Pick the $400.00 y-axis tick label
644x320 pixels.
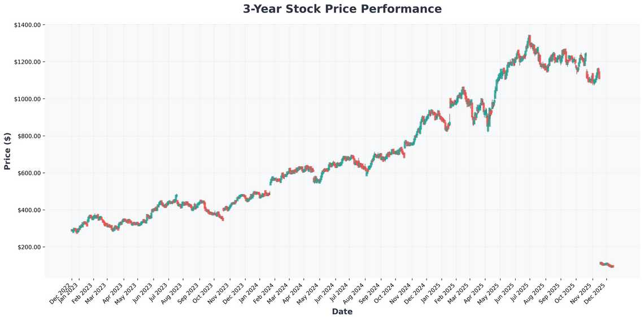point(29,210)
